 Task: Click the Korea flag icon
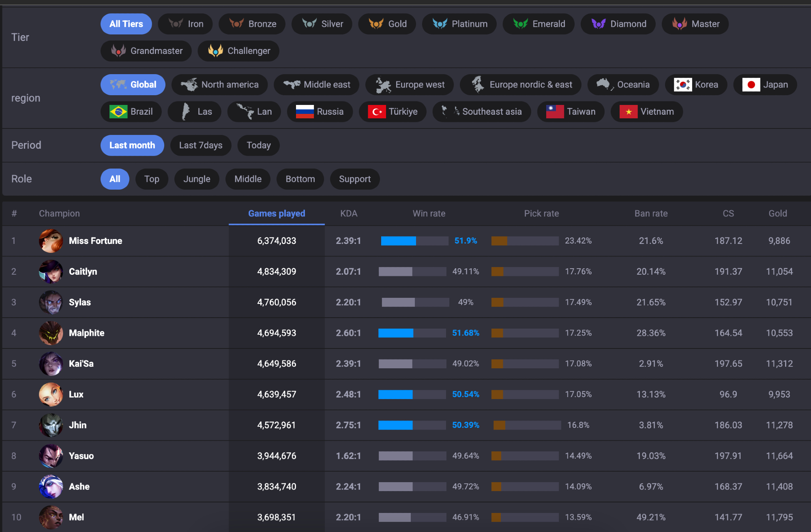(x=682, y=85)
